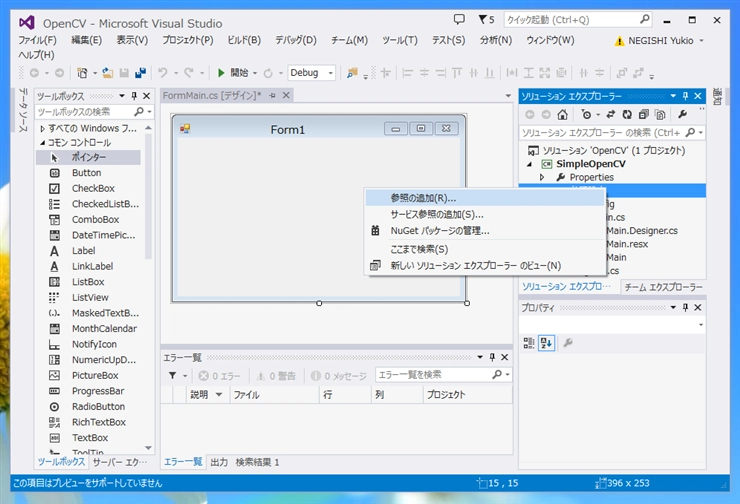Image resolution: width=740 pixels, height=504 pixels.
Task: Open the Properties panel object selector dropdown
Action: [701, 325]
